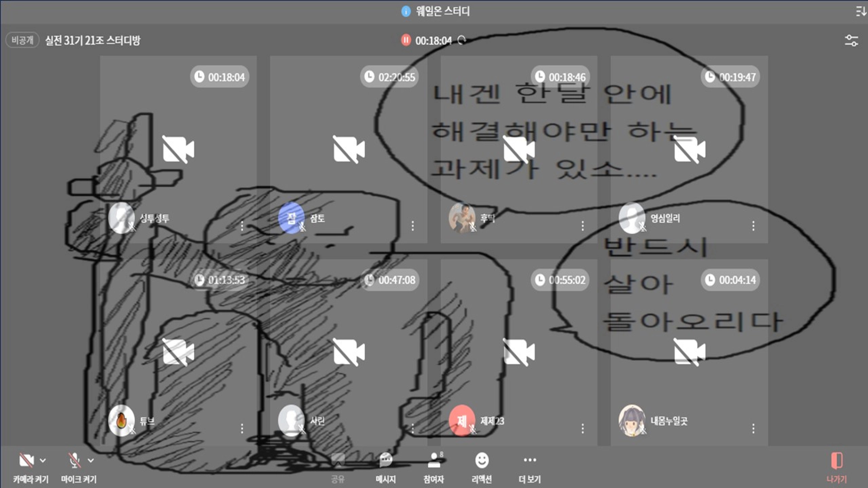
Task: Click the 나가기 exit door icon
Action: point(837,460)
